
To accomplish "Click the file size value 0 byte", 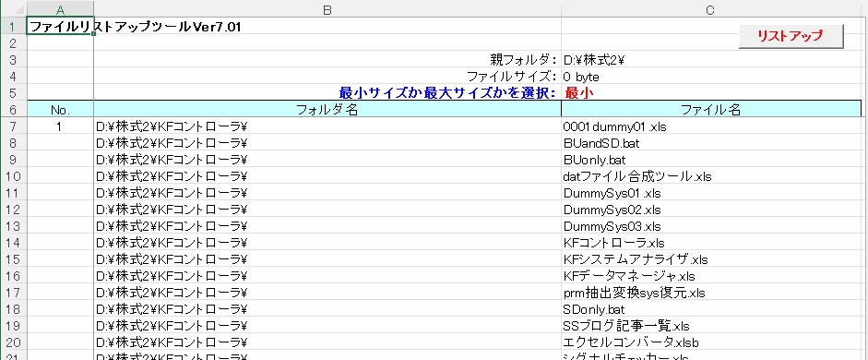I will 581,76.
